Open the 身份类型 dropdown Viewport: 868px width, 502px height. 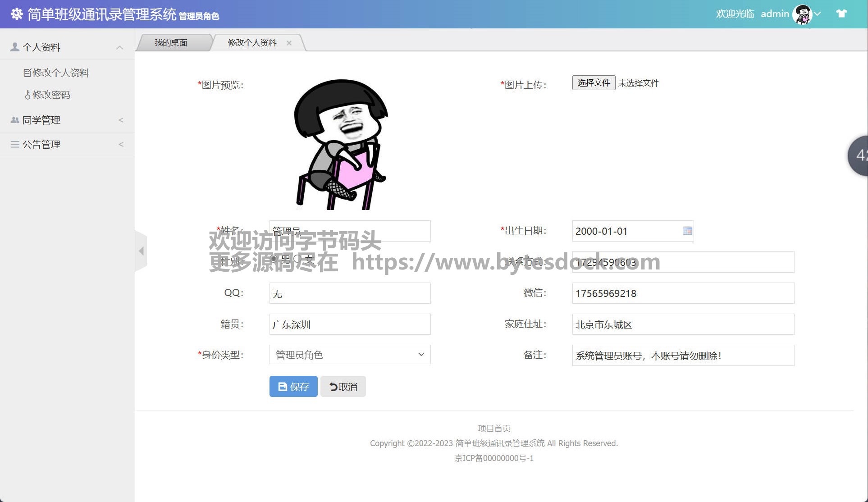[350, 355]
